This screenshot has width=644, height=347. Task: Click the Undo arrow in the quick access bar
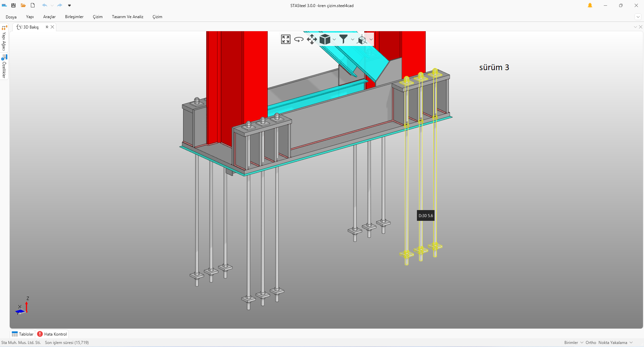[44, 5]
